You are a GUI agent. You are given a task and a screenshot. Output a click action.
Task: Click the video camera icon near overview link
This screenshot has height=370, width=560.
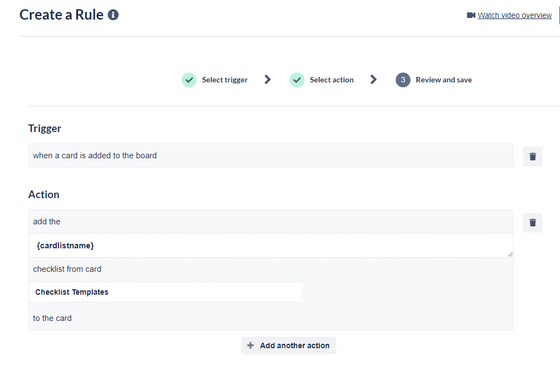tap(471, 15)
